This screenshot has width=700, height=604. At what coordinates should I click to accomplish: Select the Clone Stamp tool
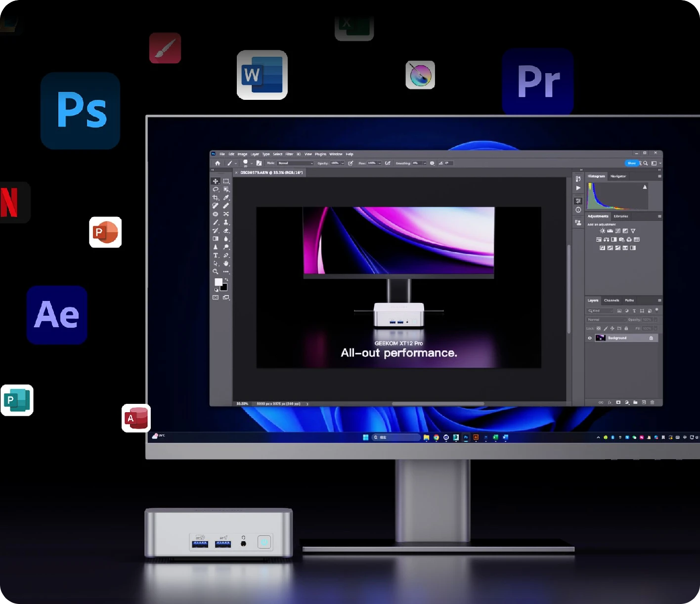point(226,222)
